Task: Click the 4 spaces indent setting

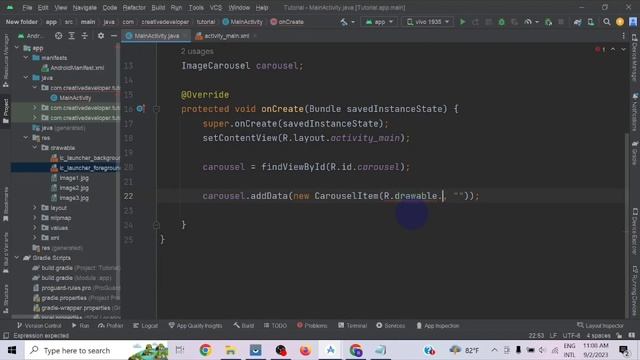Action: 598,336
